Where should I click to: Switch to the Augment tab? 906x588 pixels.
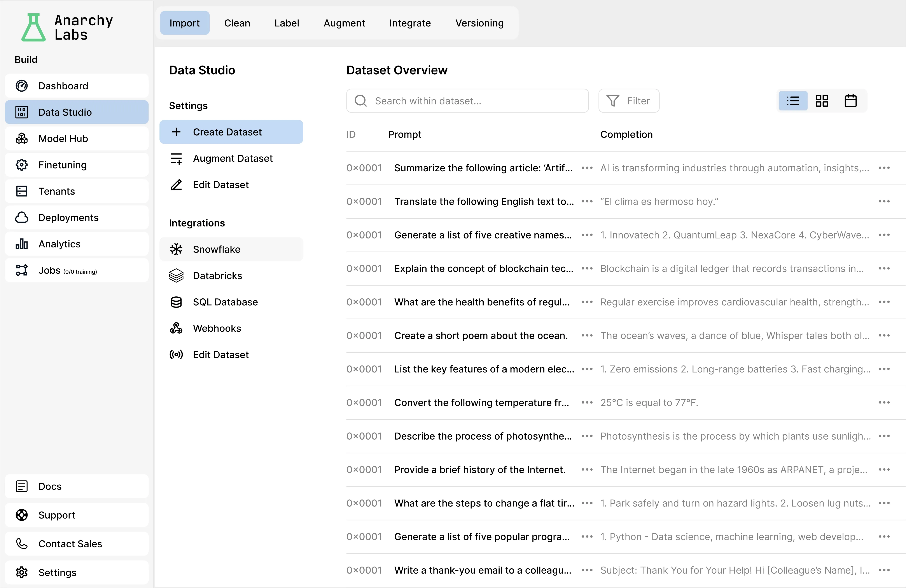(x=344, y=23)
